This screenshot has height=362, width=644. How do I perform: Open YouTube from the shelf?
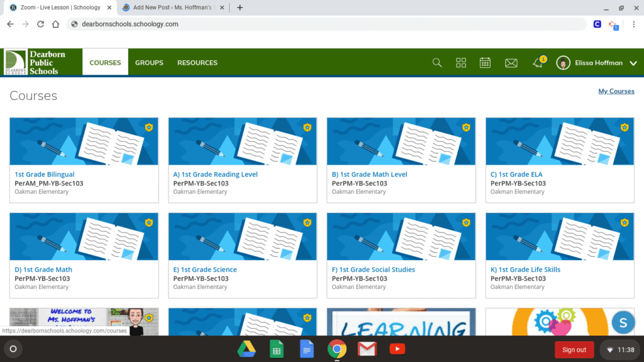[x=397, y=349]
